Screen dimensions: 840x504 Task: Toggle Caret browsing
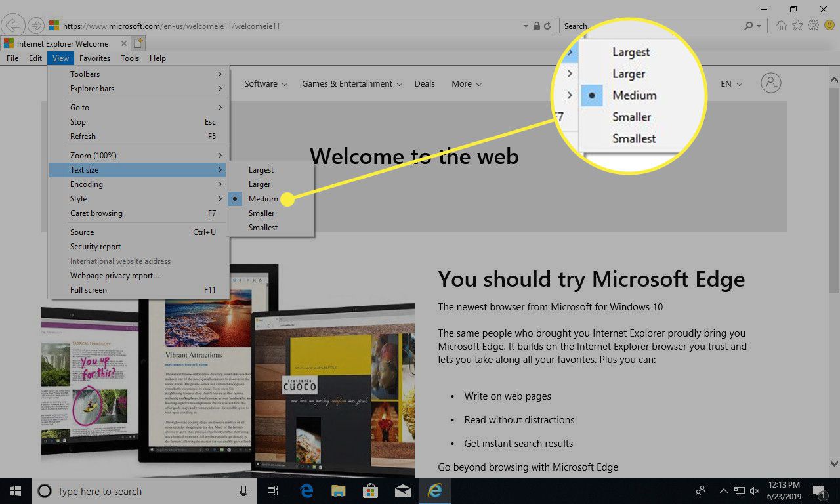coord(138,213)
